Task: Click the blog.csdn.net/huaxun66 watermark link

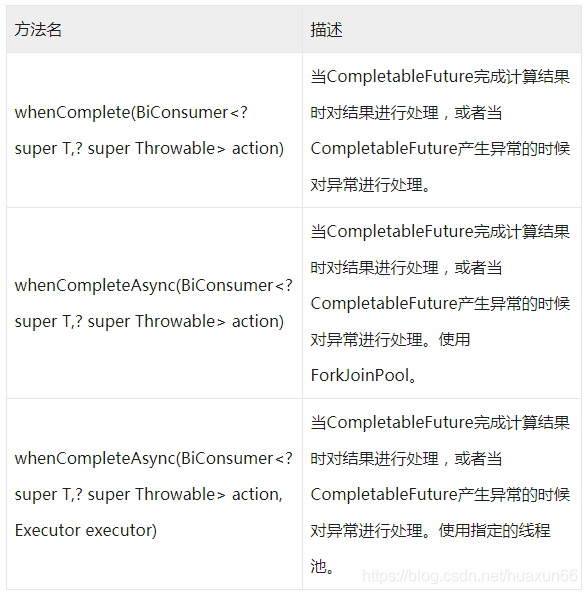Action: [x=470, y=575]
